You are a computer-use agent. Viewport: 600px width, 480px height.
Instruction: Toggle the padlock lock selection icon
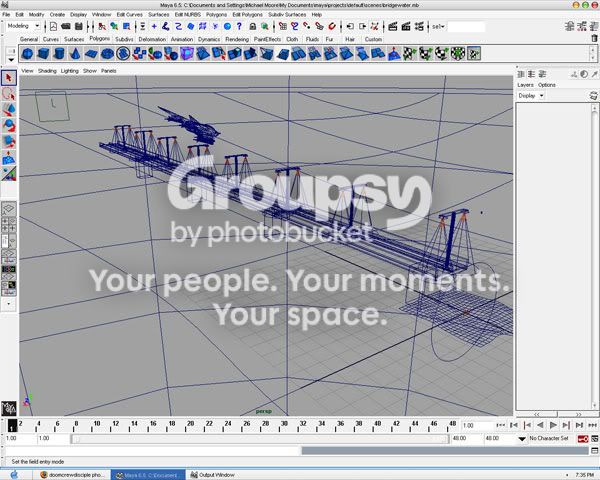pyautogui.click(x=253, y=26)
